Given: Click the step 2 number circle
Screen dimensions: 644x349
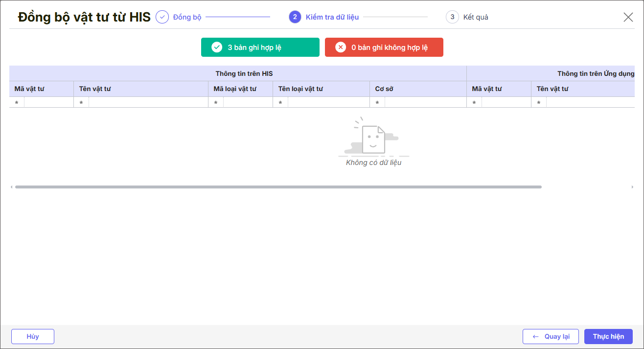Looking at the screenshot, I should point(295,17).
